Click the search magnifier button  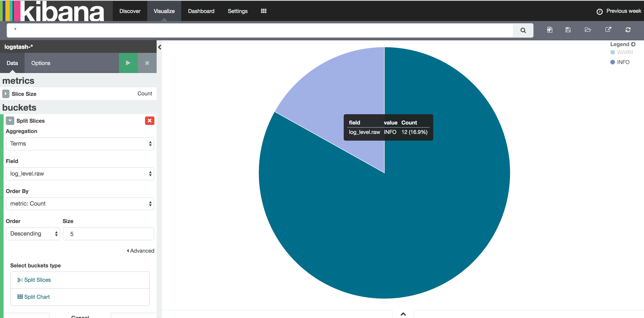pyautogui.click(x=523, y=30)
